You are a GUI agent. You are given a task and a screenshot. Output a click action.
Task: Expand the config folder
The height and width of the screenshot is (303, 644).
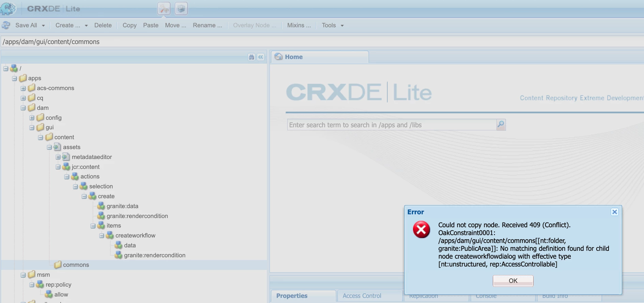[32, 118]
